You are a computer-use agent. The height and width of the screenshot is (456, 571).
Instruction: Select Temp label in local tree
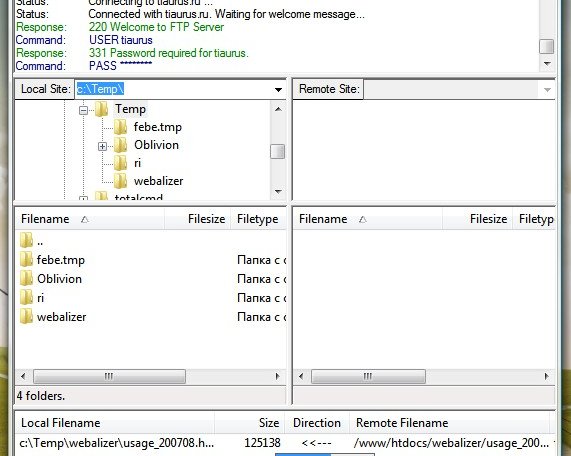point(130,109)
